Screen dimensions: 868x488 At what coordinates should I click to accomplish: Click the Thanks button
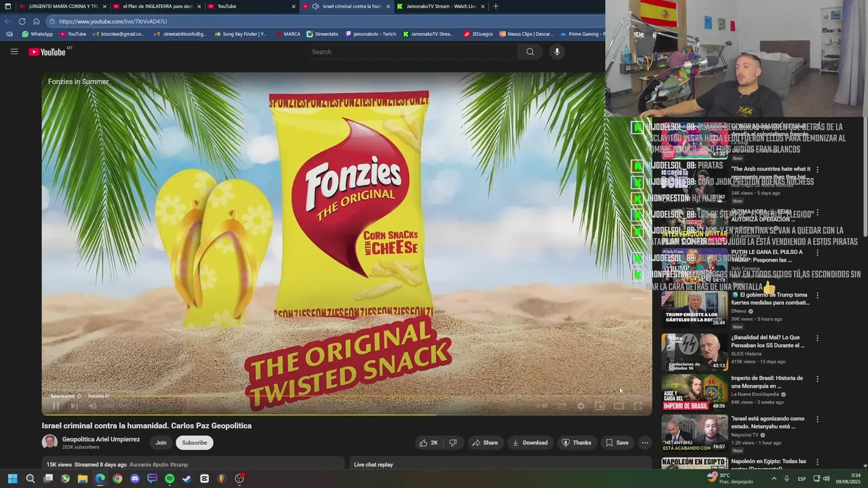pos(576,443)
